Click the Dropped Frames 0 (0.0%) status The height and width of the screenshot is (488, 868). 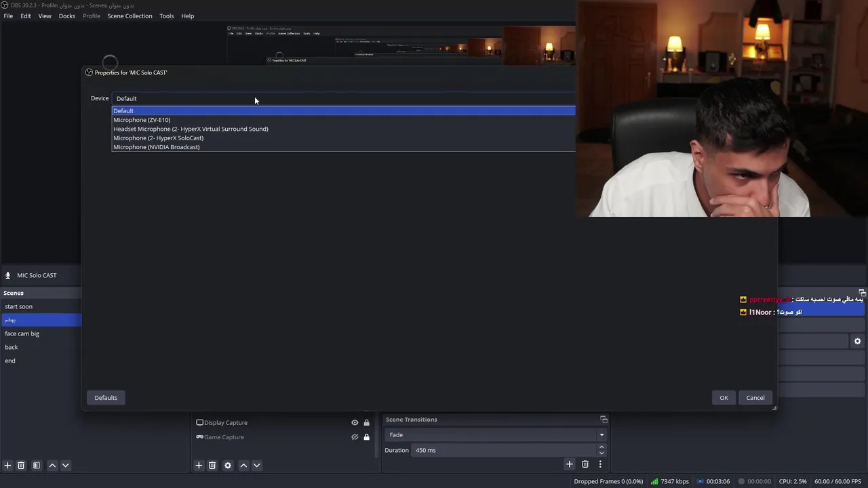pyautogui.click(x=608, y=481)
